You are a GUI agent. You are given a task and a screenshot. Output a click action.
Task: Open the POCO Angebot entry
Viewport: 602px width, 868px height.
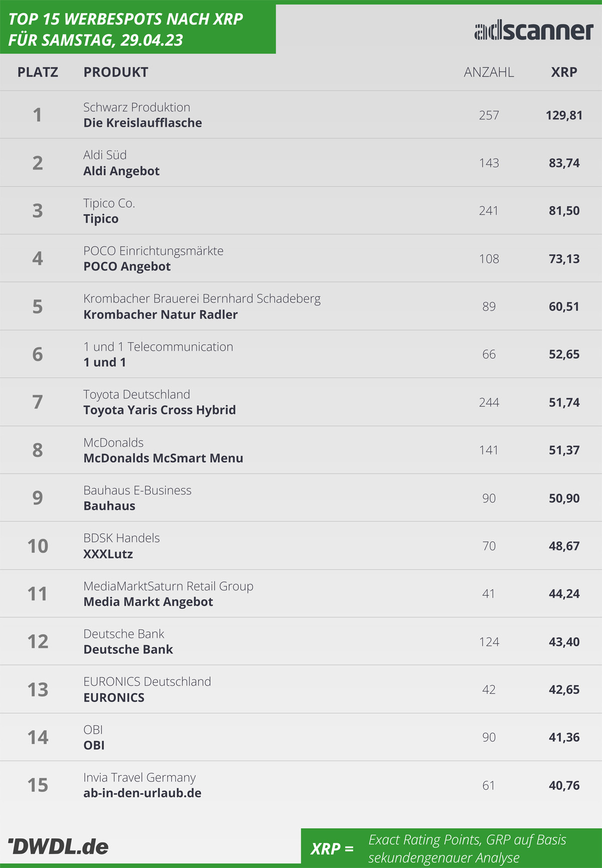127,267
